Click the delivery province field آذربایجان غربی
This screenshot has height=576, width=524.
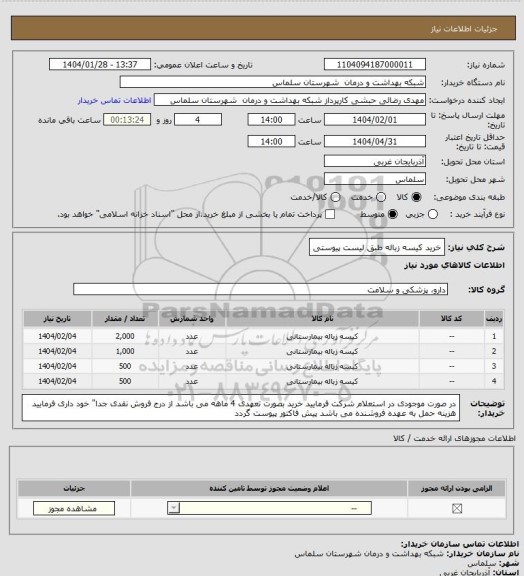375,161
